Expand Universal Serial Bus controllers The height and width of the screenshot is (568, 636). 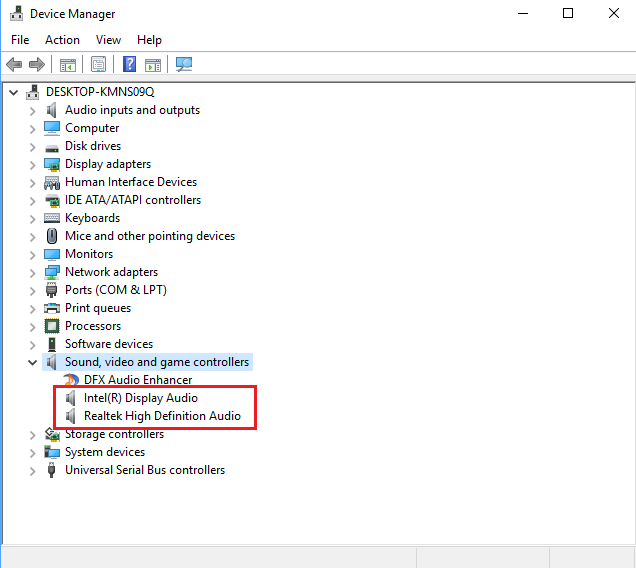[33, 470]
